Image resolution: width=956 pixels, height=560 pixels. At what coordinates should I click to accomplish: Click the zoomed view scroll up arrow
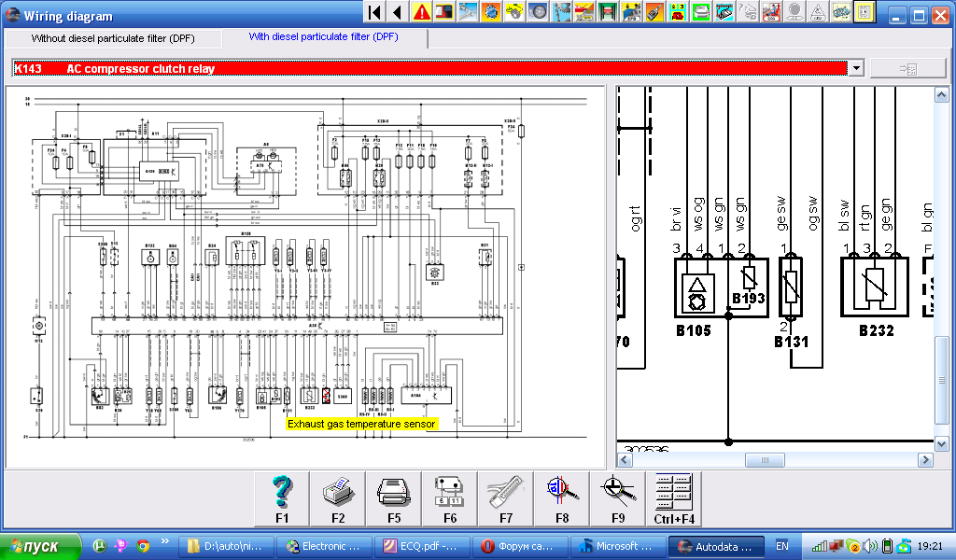(x=941, y=94)
